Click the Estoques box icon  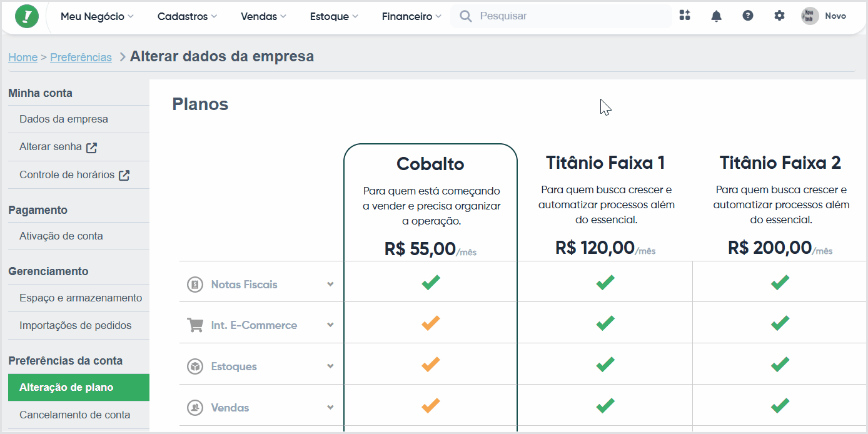195,366
